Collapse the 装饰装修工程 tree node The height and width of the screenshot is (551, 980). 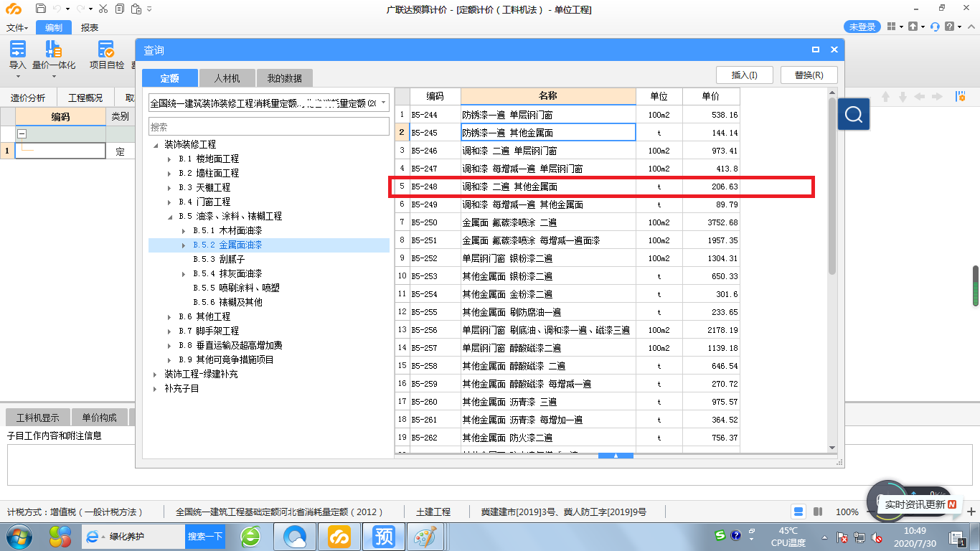point(156,145)
